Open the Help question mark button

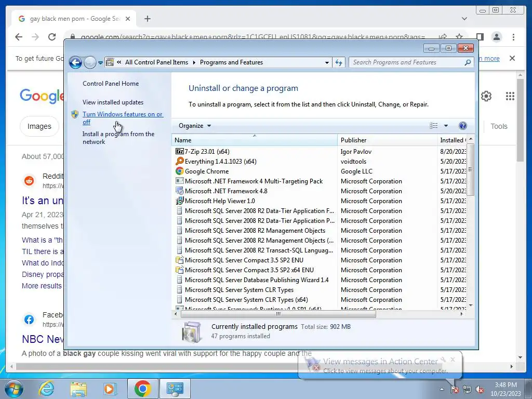click(462, 126)
